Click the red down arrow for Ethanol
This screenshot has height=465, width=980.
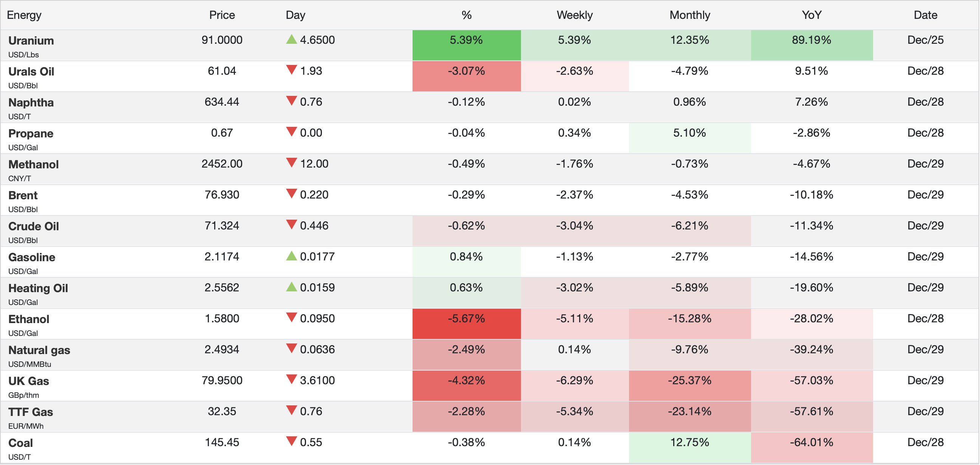pos(291,317)
